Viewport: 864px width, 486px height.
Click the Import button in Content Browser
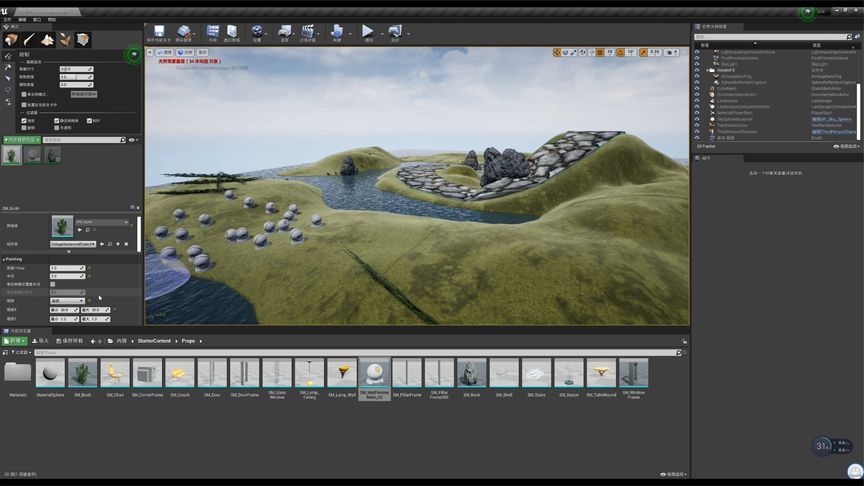[39, 341]
